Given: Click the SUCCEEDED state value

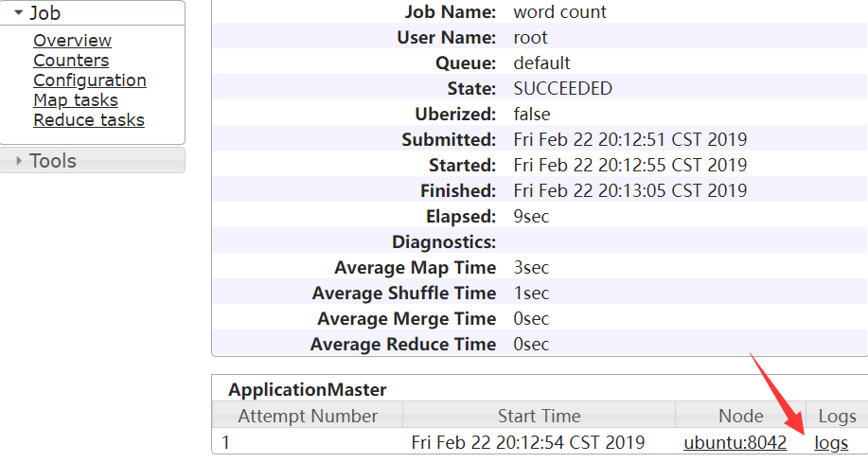Looking at the screenshot, I should (562, 88).
